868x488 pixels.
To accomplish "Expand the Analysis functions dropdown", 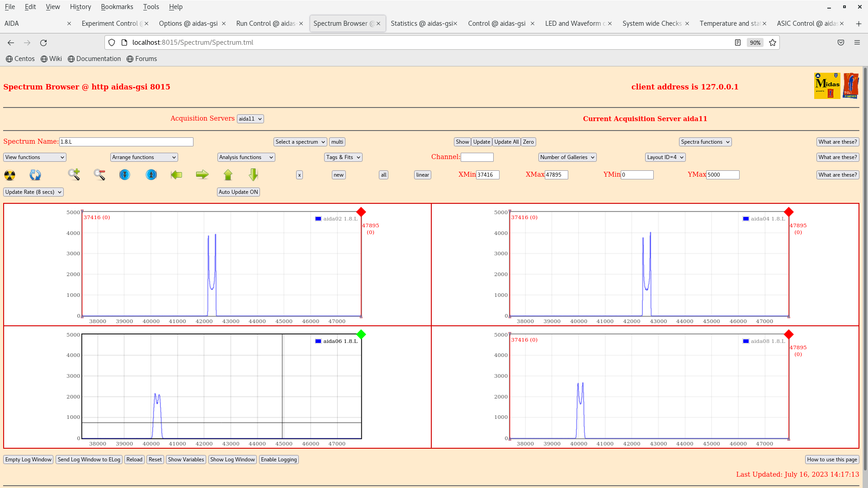I will 246,157.
